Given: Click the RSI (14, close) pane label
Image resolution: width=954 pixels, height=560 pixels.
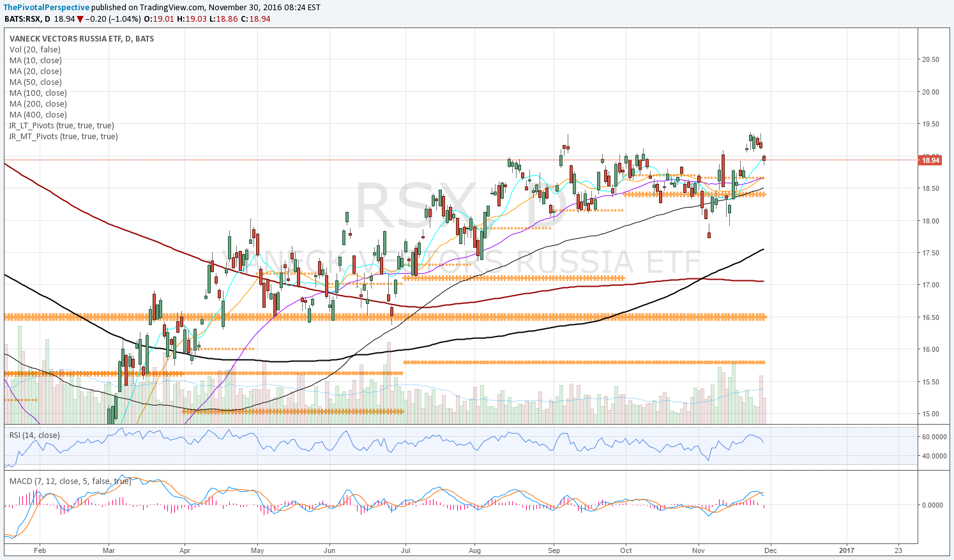Looking at the screenshot, I should (x=34, y=435).
